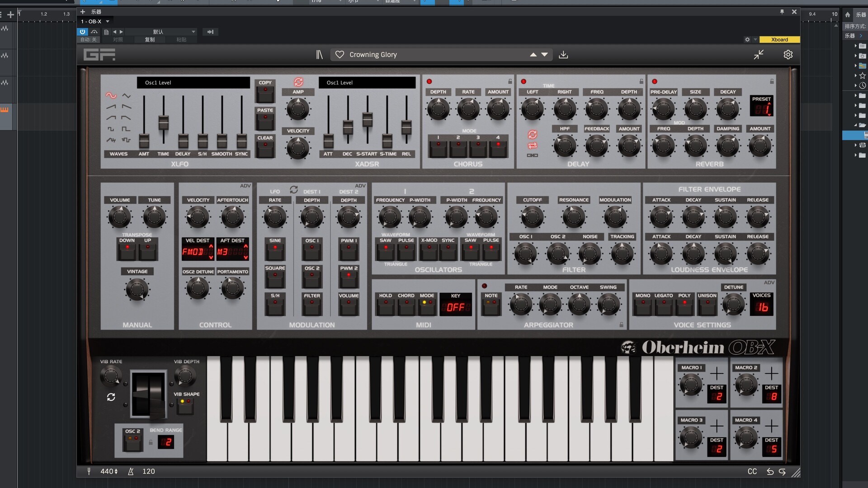Toggle the Delay on/off LED
The image size is (868, 488).
click(524, 82)
